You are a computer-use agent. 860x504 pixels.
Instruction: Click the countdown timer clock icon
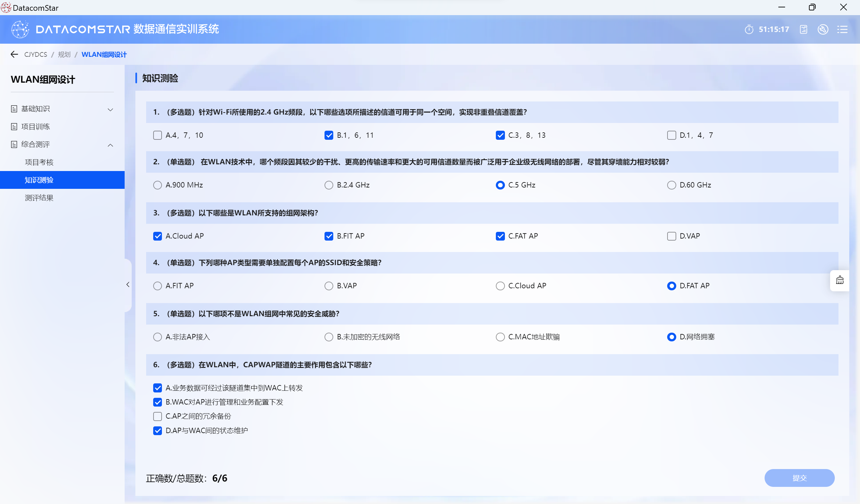click(x=749, y=29)
